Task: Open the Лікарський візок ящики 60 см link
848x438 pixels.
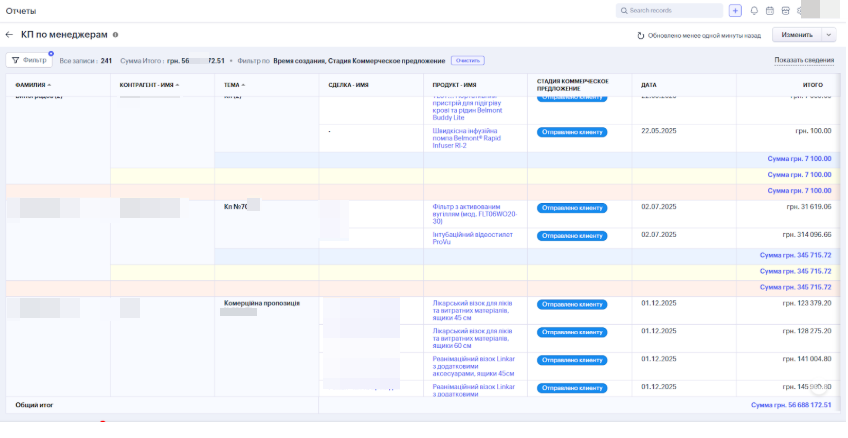Action: 472,339
